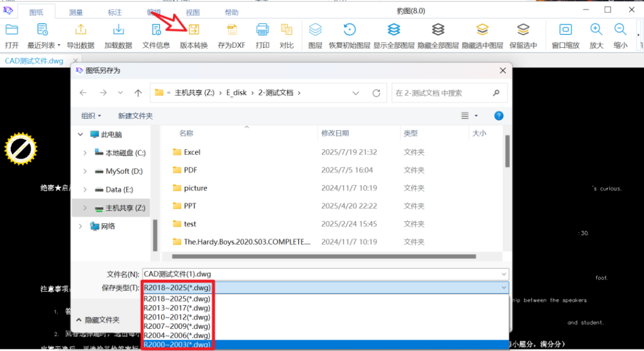Viewport: 644px width, 351px height.
Task: Click 隐藏全部图层 hide all layers
Action: pos(438,30)
